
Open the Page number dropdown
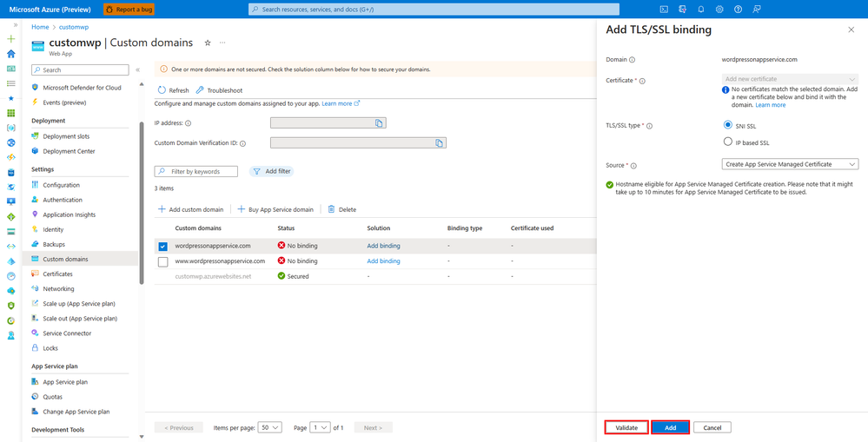[x=320, y=427]
